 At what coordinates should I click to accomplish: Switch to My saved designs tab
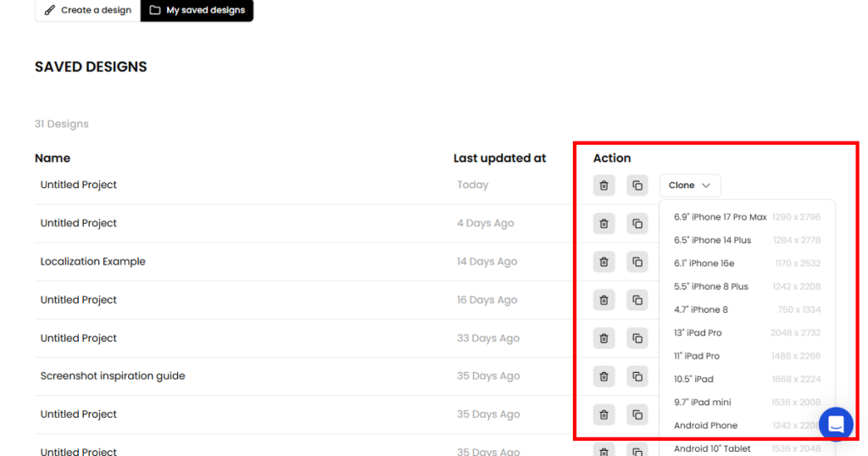click(x=197, y=10)
